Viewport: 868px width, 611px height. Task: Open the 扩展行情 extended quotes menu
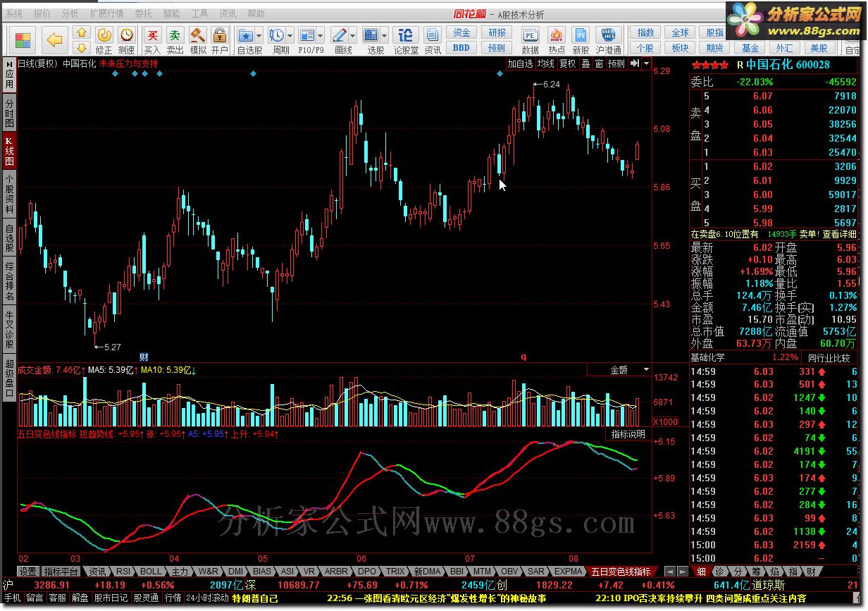coord(106,13)
